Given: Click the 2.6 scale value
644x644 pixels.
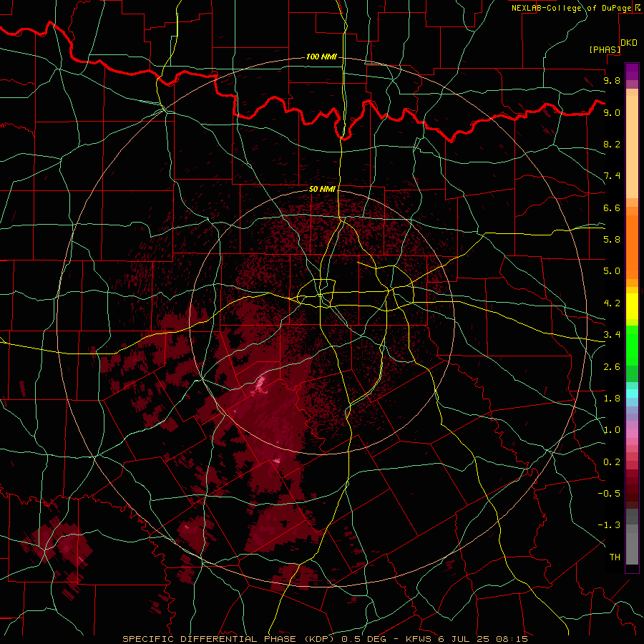Looking at the screenshot, I should point(612,367).
